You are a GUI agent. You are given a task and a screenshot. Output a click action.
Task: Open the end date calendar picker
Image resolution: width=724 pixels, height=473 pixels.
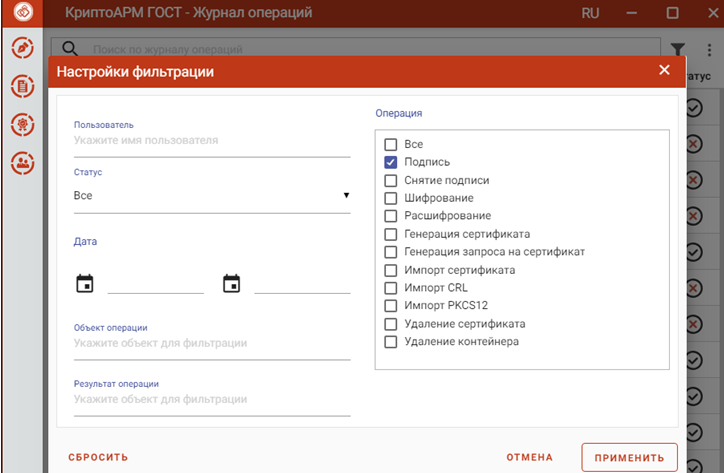pyautogui.click(x=231, y=284)
